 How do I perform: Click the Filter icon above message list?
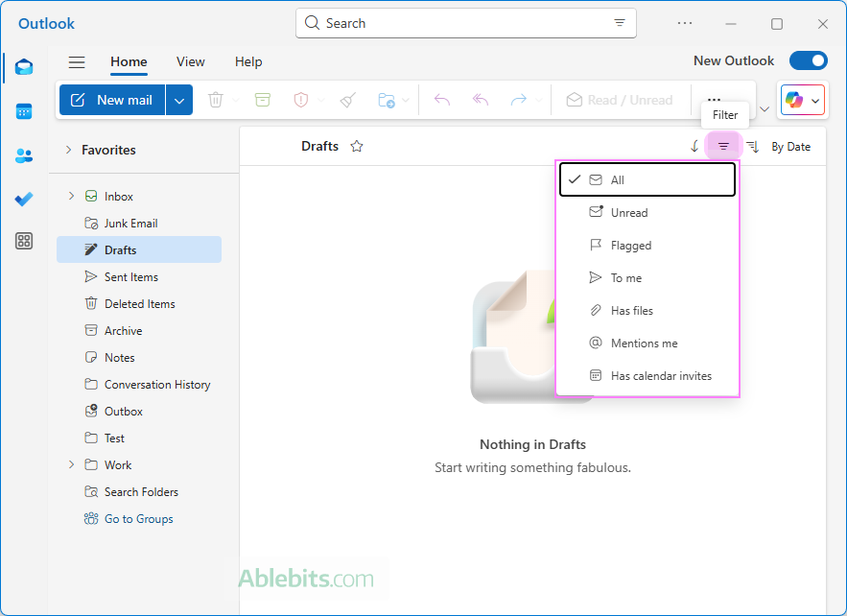coord(723,147)
